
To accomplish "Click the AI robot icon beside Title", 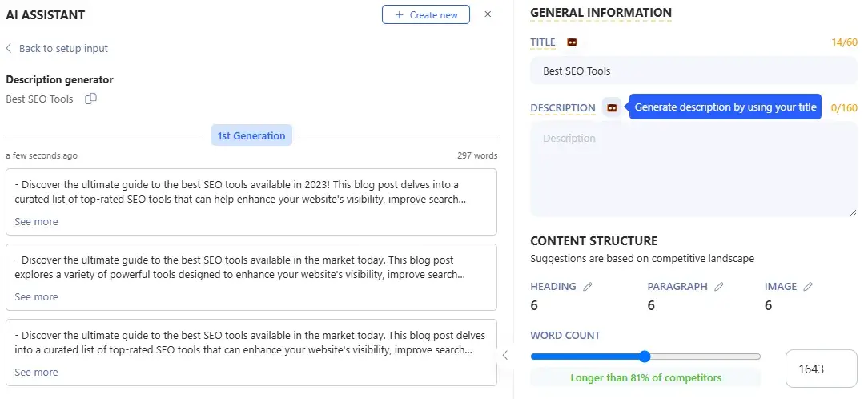I will point(572,42).
